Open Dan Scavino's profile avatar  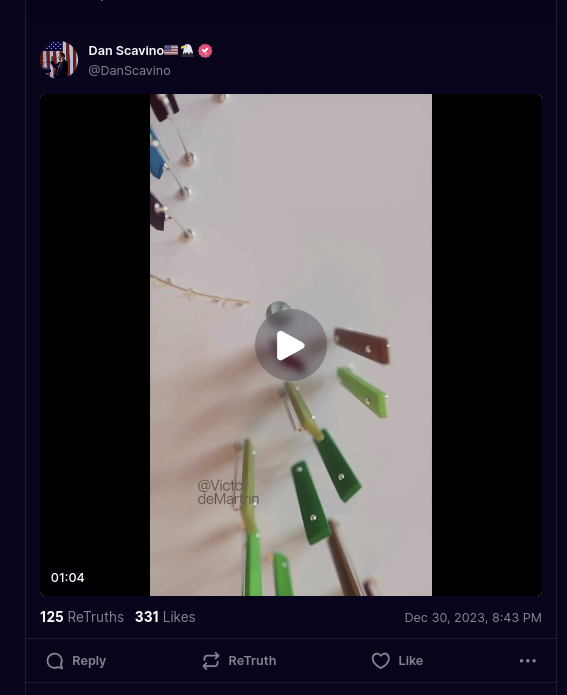[x=59, y=59]
